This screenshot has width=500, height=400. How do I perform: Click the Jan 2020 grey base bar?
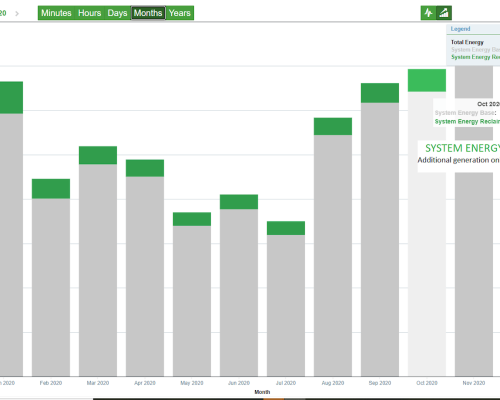(11, 245)
